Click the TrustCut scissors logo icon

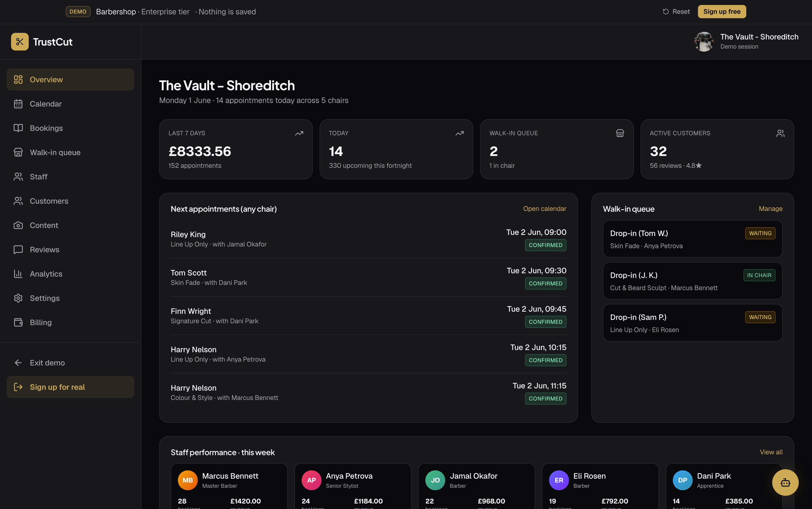point(20,42)
